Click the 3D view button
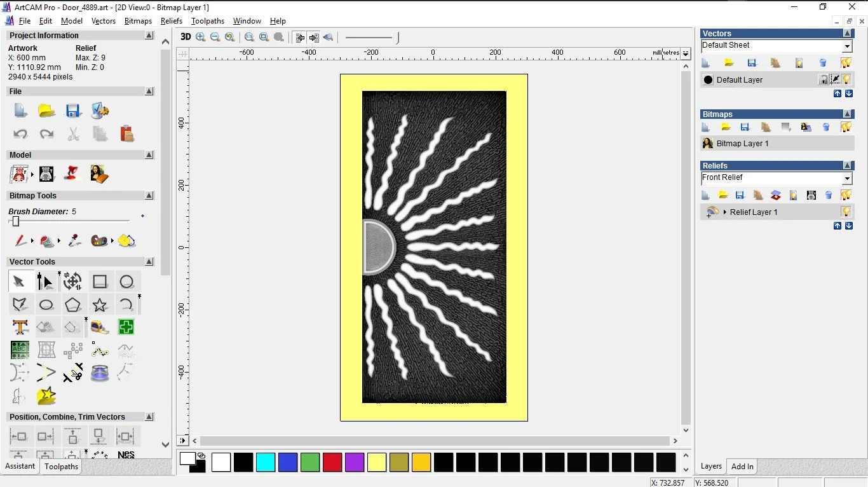868x487 pixels. (x=186, y=37)
